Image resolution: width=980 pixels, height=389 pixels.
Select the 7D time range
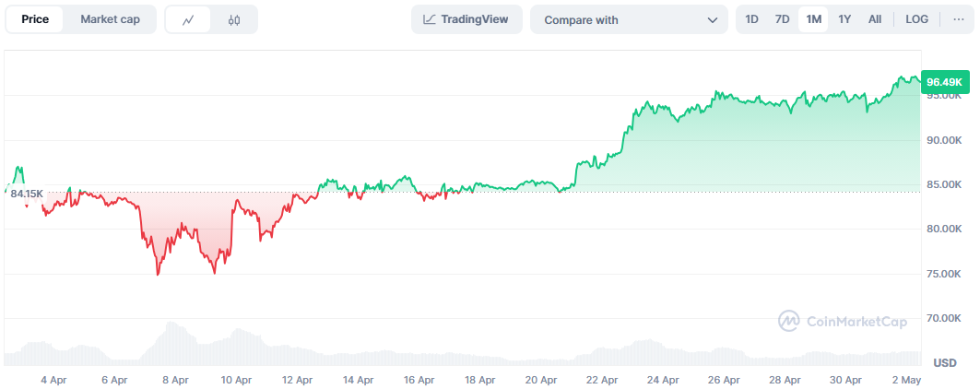(782, 19)
